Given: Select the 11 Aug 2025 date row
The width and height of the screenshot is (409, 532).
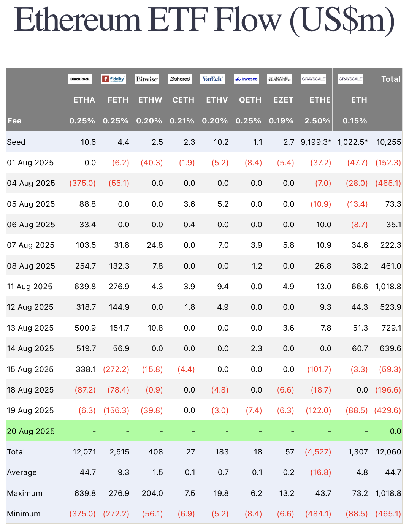Looking at the screenshot, I should pos(204,287).
